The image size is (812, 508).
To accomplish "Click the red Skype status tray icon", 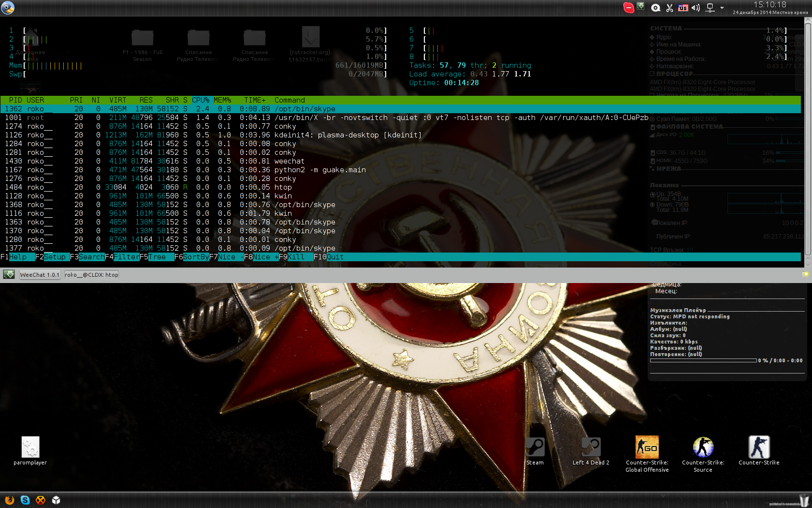I will tap(628, 8).
